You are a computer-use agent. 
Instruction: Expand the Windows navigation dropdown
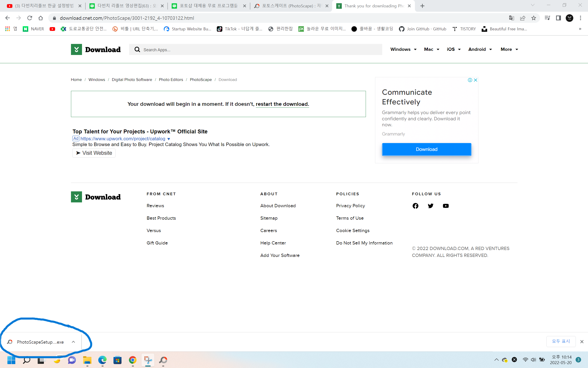coord(403,49)
